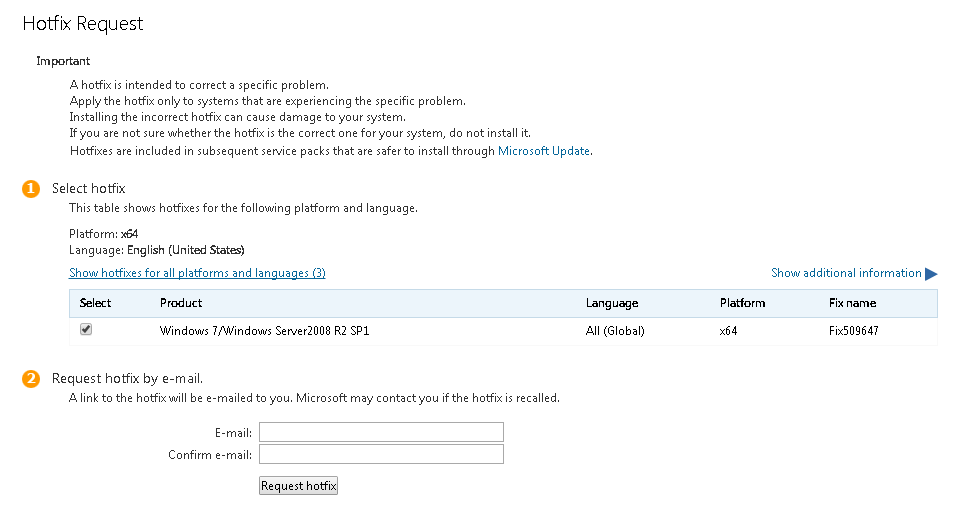Viewport: 957px width, 506px height.
Task: Click Windows 7/Windows Server2008 R2 SP1 product row
Action: point(504,331)
